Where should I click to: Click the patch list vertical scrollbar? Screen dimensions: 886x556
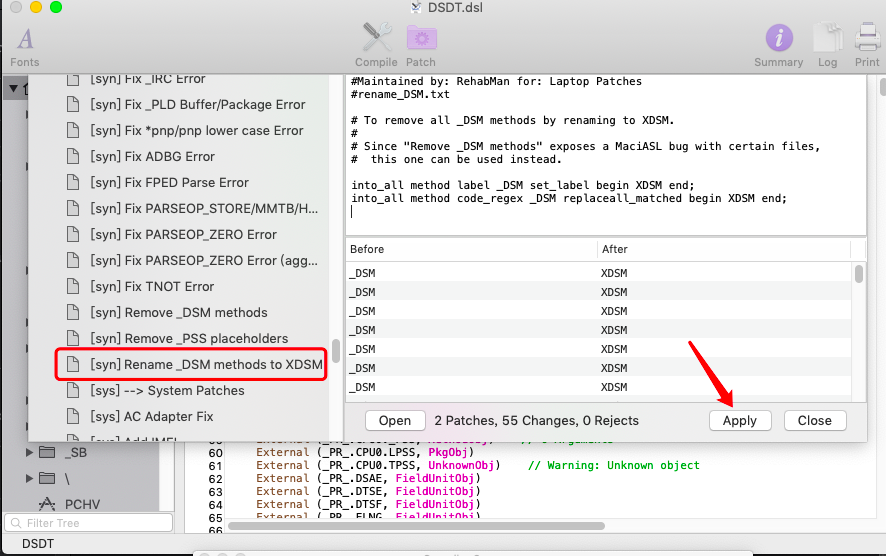pyautogui.click(x=336, y=351)
